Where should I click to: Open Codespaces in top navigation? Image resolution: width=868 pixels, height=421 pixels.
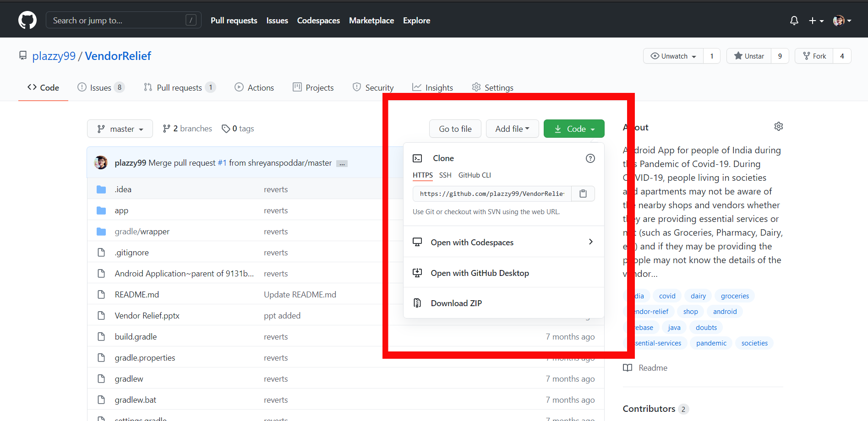(318, 21)
